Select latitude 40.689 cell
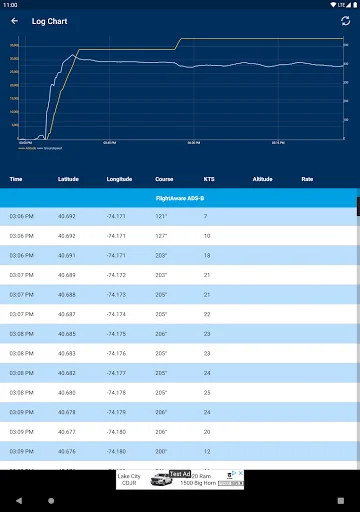The image size is (360, 512). pos(67,275)
